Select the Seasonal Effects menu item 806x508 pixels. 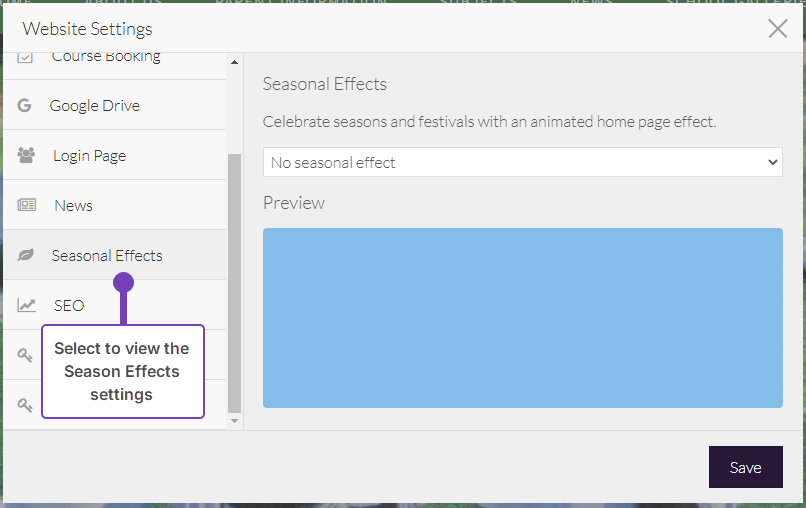pyautogui.click(x=107, y=255)
